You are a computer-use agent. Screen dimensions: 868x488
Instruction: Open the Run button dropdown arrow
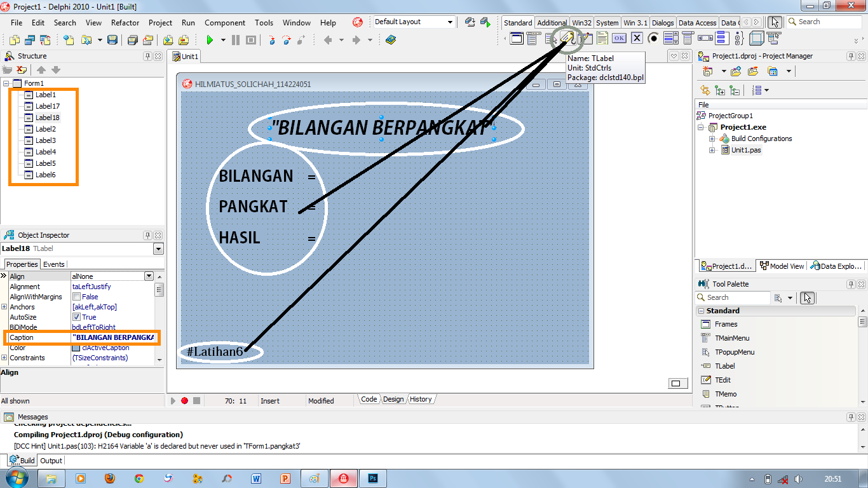pyautogui.click(x=223, y=40)
